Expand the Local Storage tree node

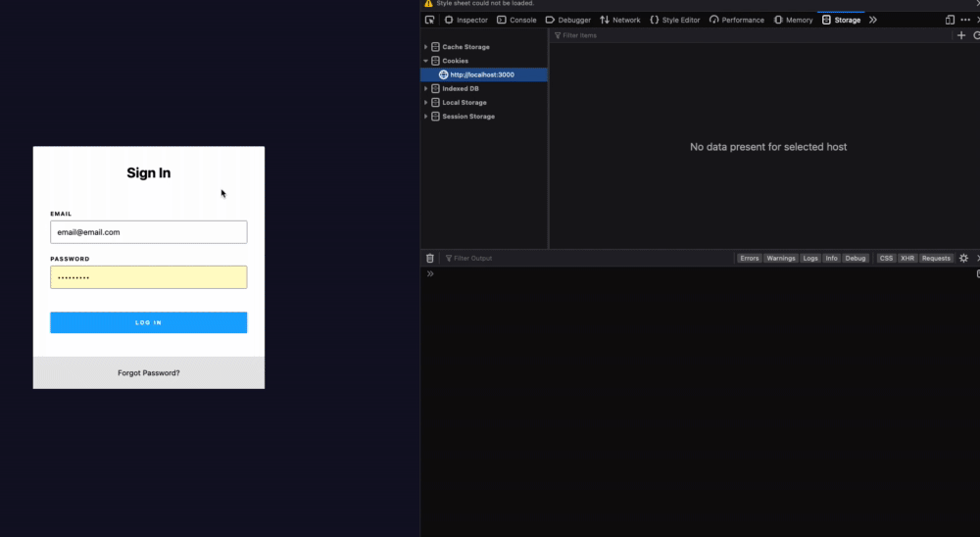click(x=426, y=103)
